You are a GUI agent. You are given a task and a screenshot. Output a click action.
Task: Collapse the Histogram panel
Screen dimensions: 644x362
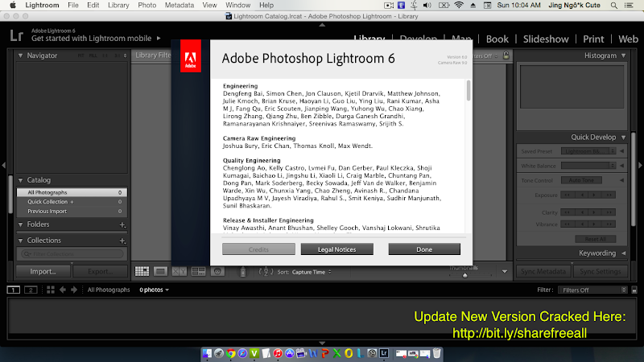(623, 56)
